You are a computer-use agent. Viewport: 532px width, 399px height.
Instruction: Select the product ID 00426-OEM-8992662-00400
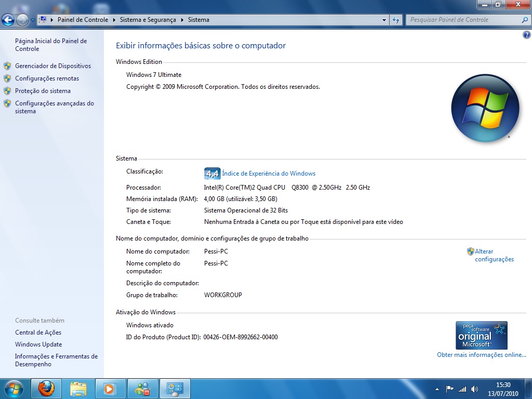[241, 337]
